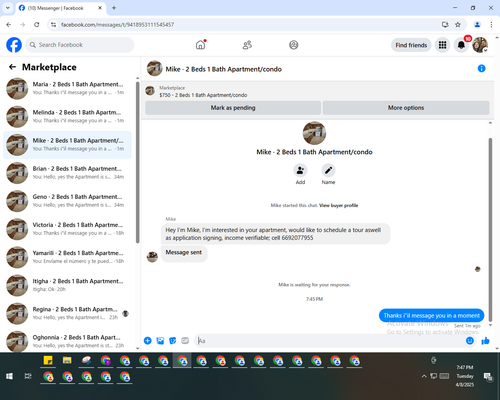Open Chrome profile icon in toolbar
This screenshot has height=400, width=500.
pos(477,24)
